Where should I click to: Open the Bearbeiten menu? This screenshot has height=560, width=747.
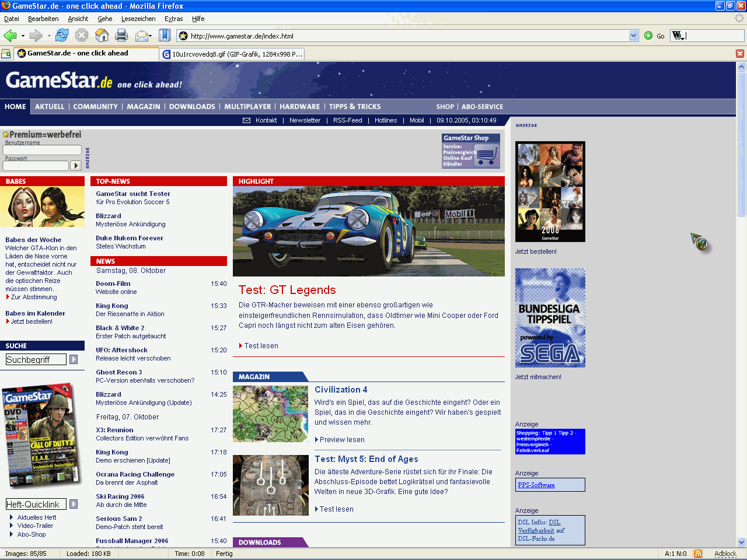coord(43,19)
